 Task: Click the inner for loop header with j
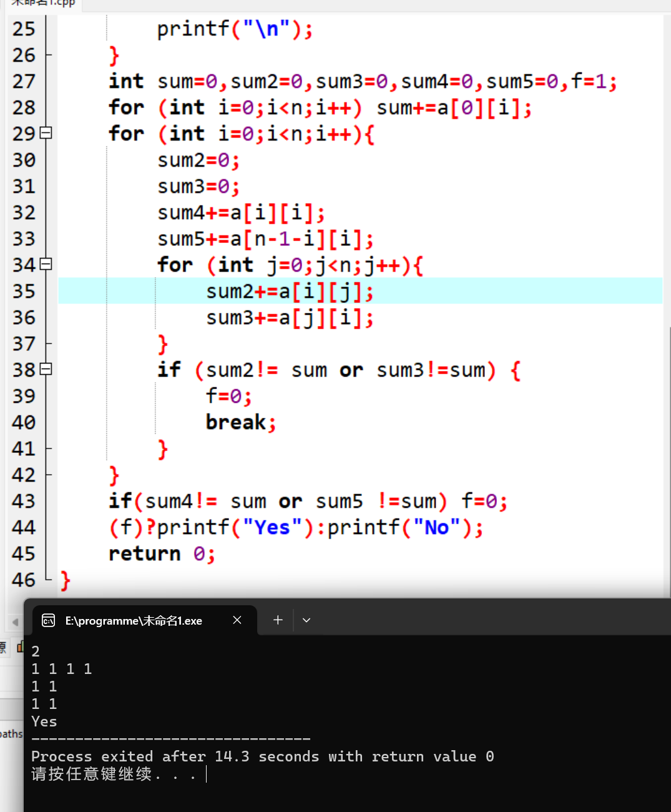click(x=290, y=265)
